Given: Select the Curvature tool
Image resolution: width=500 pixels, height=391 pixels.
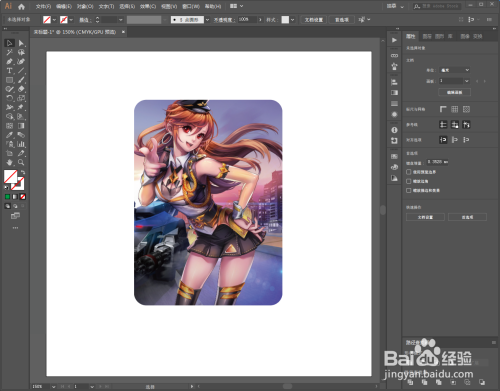Looking at the screenshot, I should [21, 61].
